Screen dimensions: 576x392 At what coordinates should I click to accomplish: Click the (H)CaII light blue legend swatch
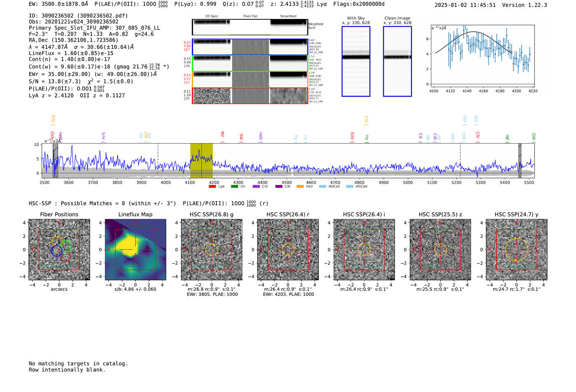pos(350,186)
